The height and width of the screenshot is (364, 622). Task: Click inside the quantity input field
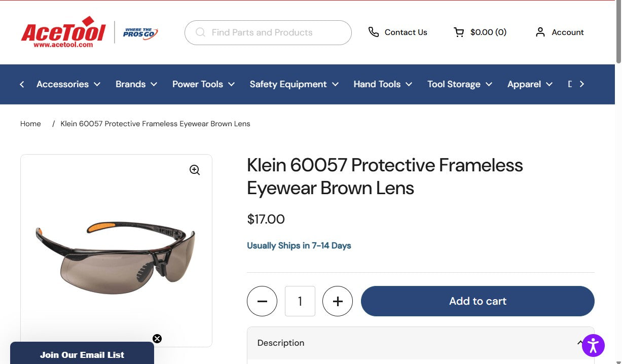coord(300,301)
